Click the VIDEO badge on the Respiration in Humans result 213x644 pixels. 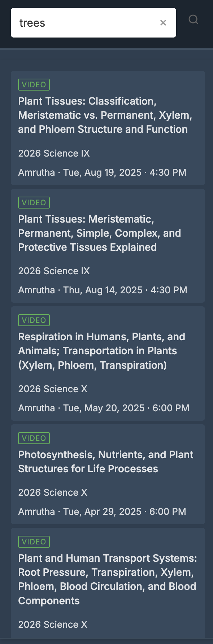[34, 320]
